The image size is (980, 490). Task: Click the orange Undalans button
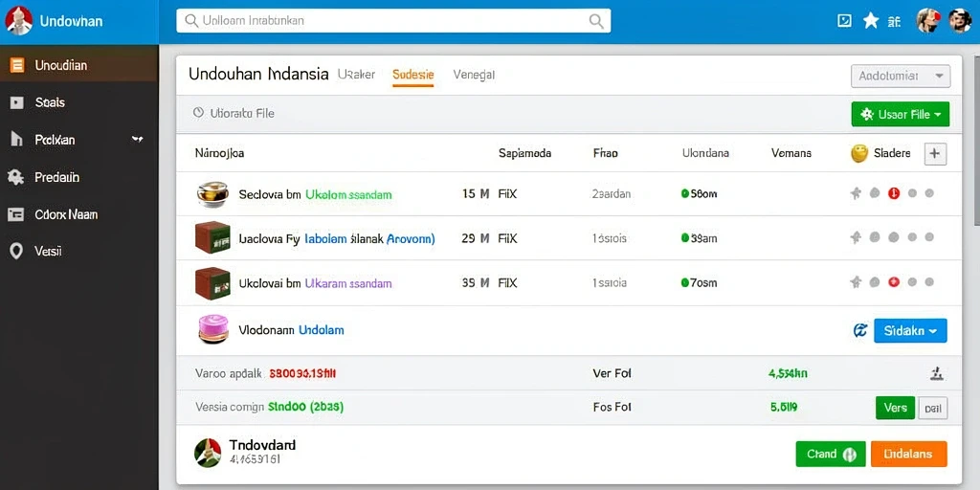click(909, 454)
